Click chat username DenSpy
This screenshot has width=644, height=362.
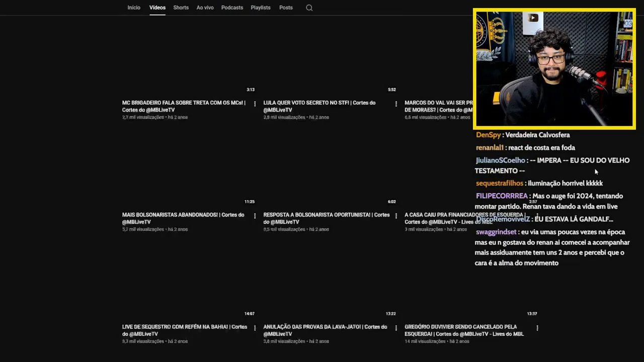click(x=489, y=135)
